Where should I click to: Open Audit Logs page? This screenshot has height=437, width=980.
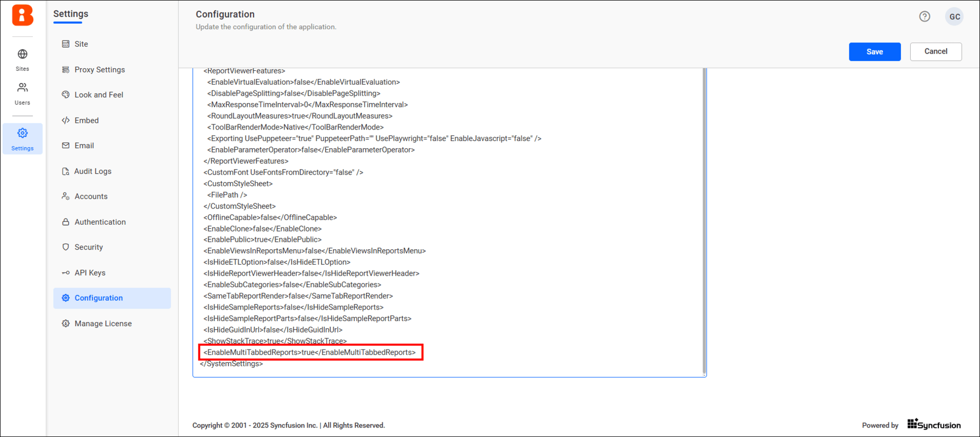(92, 171)
